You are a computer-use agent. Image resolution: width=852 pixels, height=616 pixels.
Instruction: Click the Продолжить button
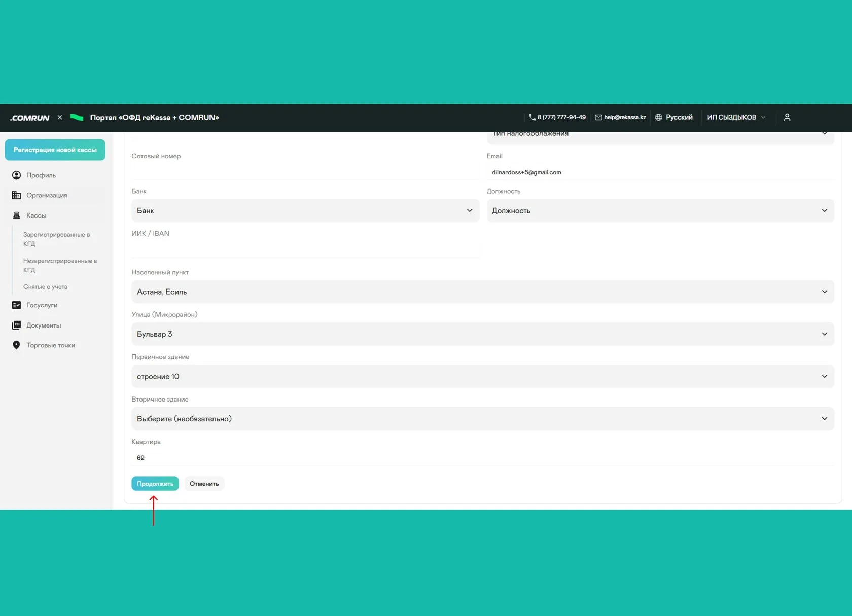pyautogui.click(x=155, y=484)
